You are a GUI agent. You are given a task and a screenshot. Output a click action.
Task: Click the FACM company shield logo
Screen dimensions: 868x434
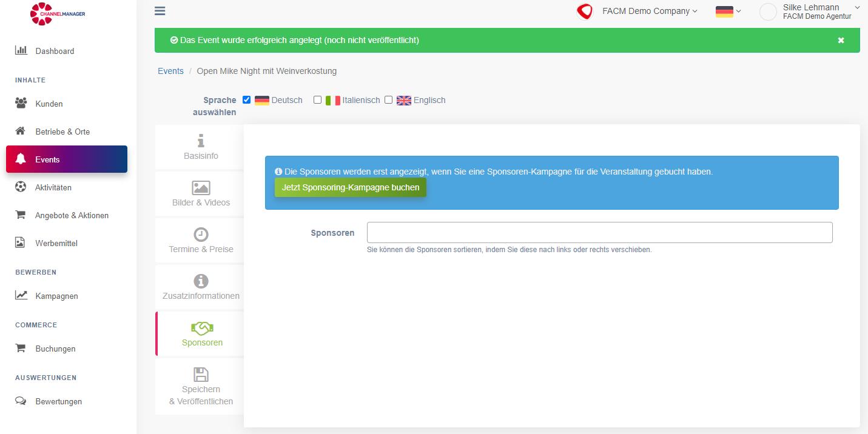pyautogui.click(x=585, y=12)
